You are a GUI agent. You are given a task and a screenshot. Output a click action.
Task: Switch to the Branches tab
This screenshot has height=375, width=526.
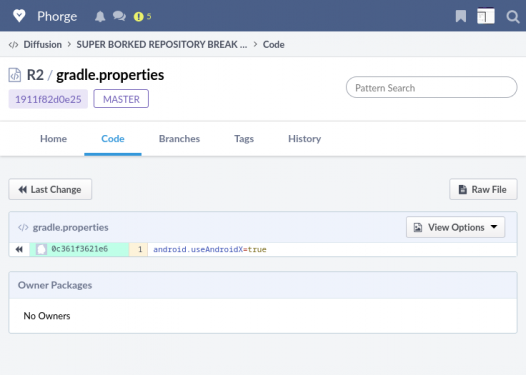click(x=179, y=139)
